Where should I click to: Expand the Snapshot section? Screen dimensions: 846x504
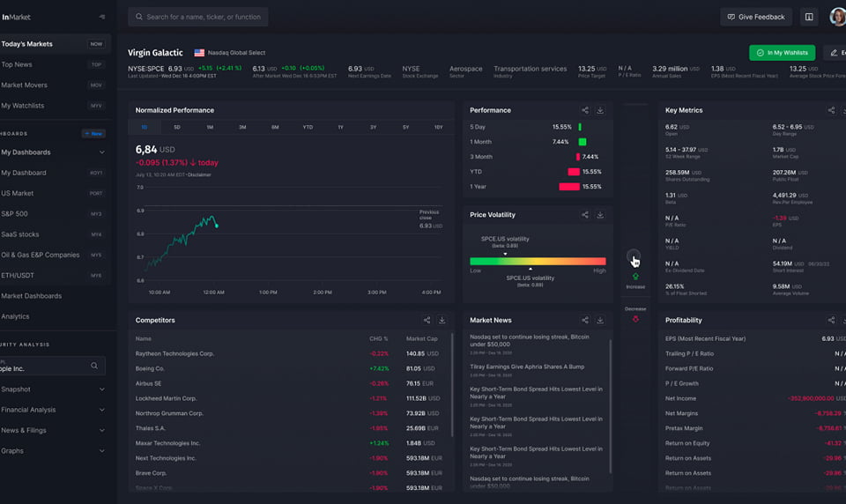pyautogui.click(x=102, y=389)
